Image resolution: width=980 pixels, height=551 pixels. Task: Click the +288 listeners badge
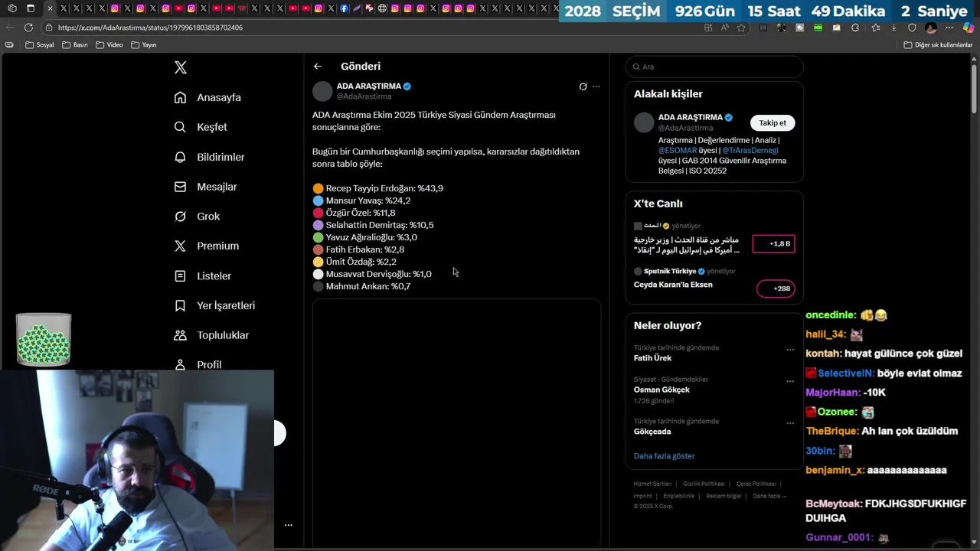tap(776, 289)
